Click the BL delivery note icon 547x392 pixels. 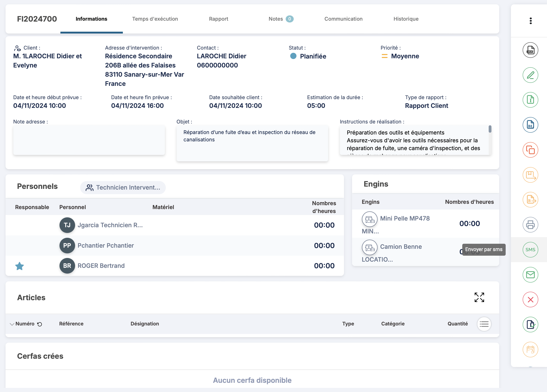click(530, 125)
